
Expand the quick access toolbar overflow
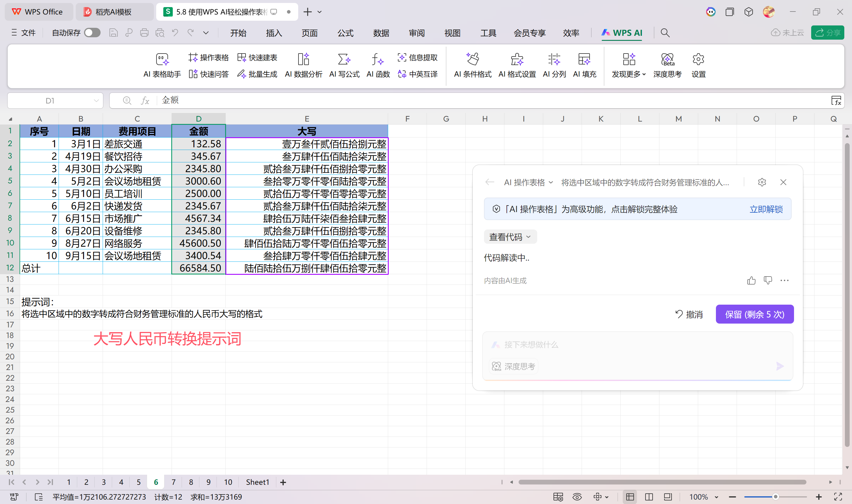pyautogui.click(x=206, y=33)
